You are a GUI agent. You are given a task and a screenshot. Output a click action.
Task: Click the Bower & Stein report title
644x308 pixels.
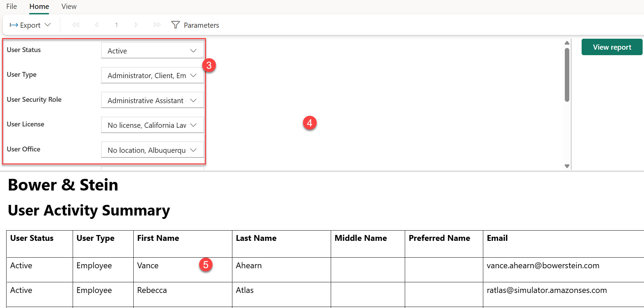(63, 185)
